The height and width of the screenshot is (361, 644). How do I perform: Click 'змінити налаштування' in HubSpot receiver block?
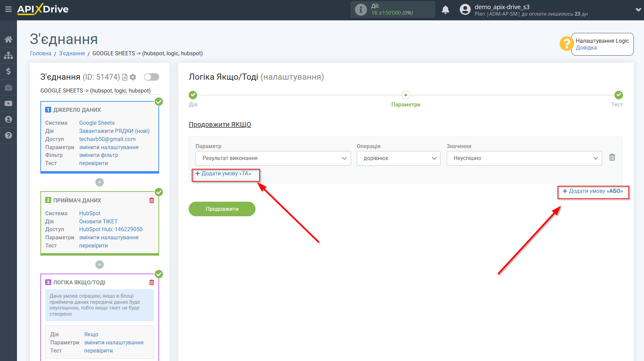[109, 238]
